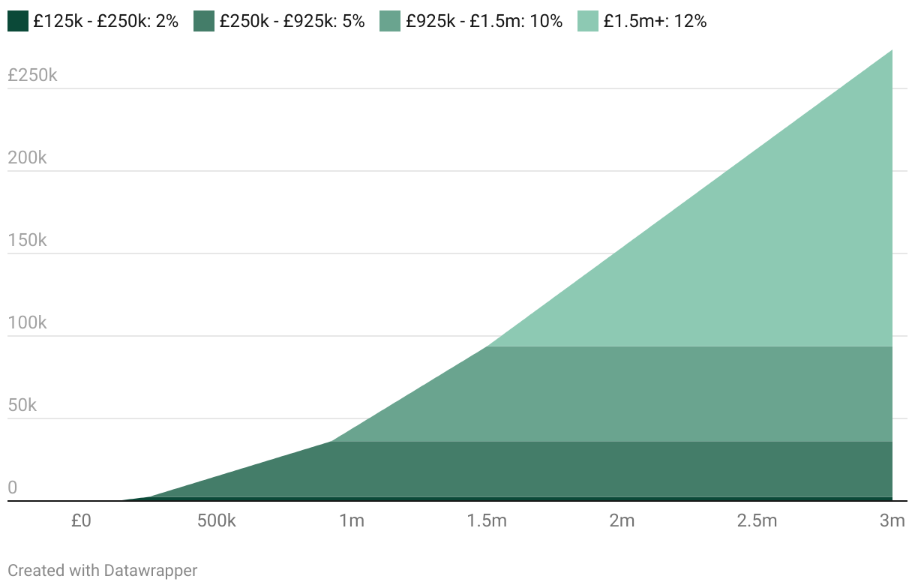The height and width of the screenshot is (588, 915).
Task: Select the 1.5m x-axis tick label
Action: (x=487, y=520)
